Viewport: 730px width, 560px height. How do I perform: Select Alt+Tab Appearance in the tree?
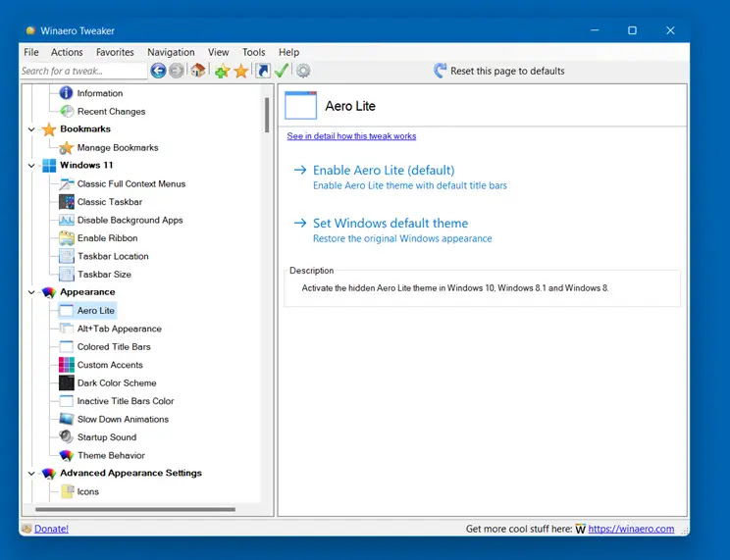pos(119,329)
